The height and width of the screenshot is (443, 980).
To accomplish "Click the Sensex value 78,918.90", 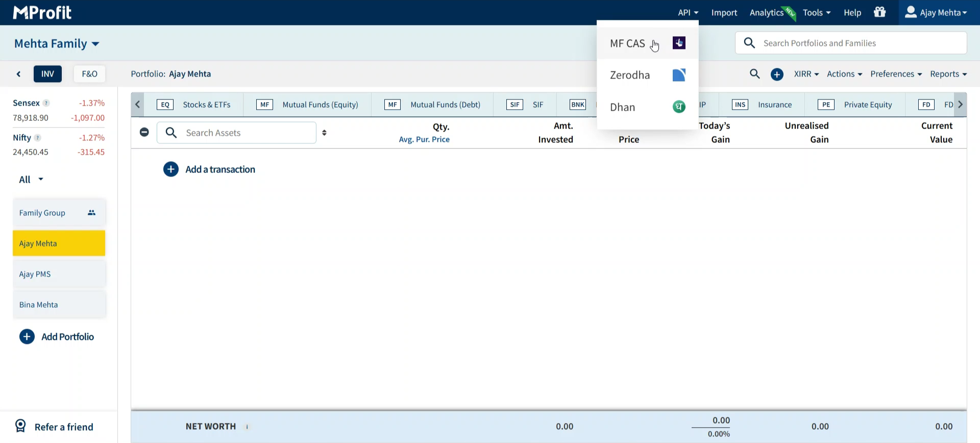I will click(x=31, y=118).
